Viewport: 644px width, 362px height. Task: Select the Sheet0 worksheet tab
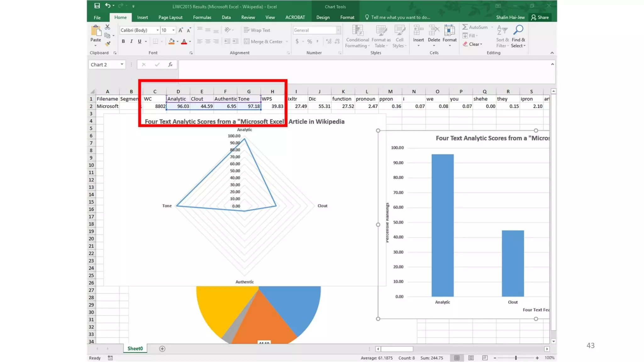pos(135,348)
